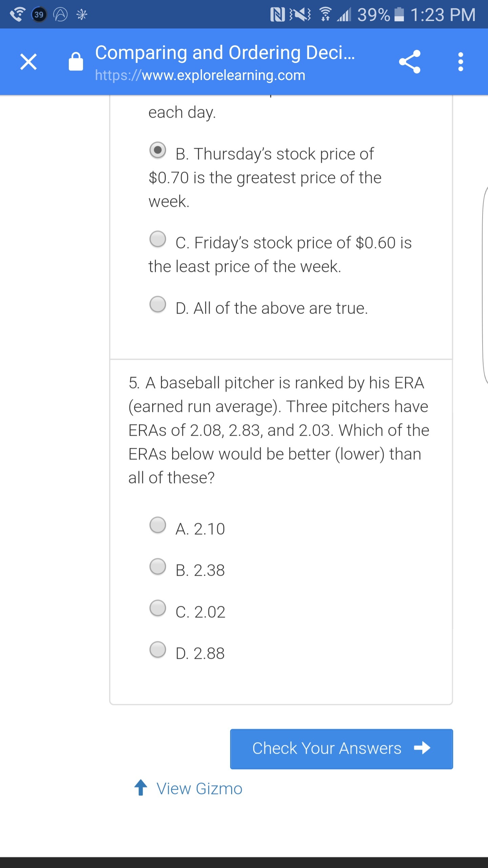The image size is (488, 868).
Task: Close the browser tab with X icon
Action: coord(28,62)
